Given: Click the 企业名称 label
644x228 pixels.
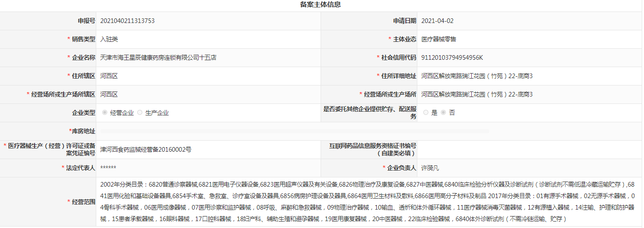Looking at the screenshot, I should click(83, 58).
